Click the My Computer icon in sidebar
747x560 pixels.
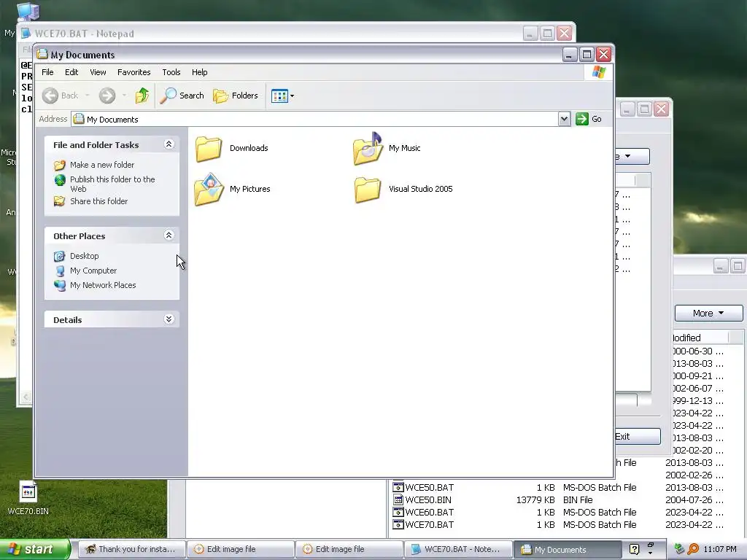60,271
